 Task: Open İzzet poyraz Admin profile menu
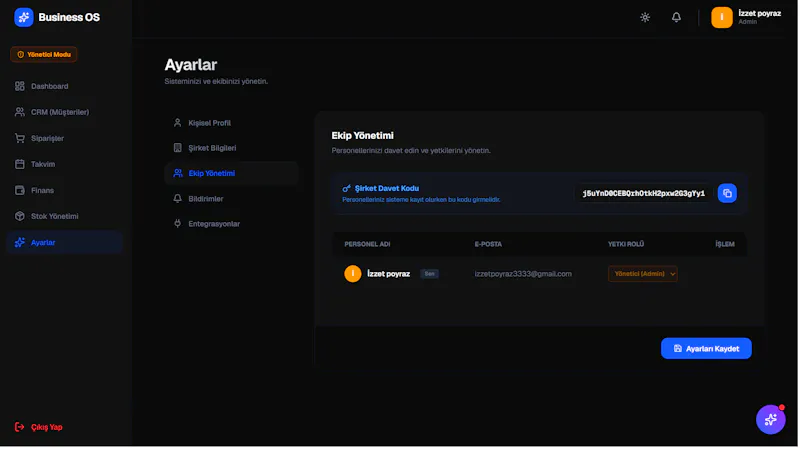tap(747, 17)
